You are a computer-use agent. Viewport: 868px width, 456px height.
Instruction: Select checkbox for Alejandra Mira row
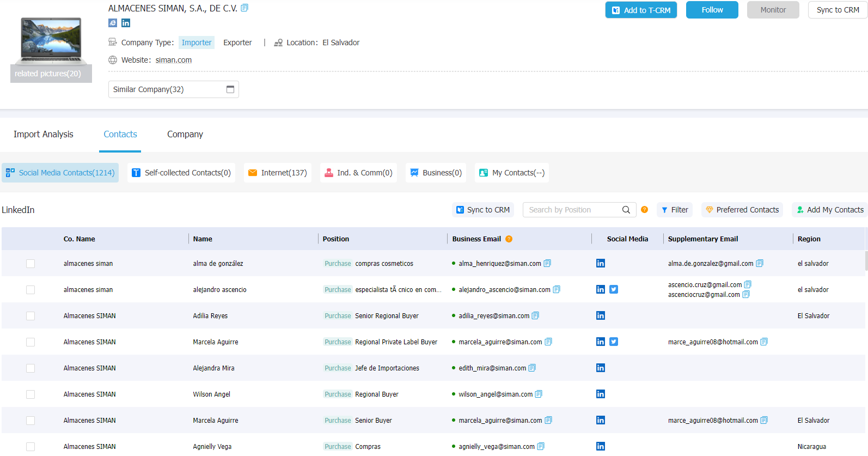30,368
